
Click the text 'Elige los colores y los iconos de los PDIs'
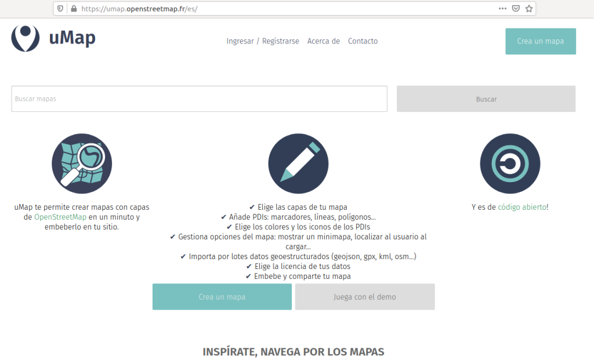point(302,227)
